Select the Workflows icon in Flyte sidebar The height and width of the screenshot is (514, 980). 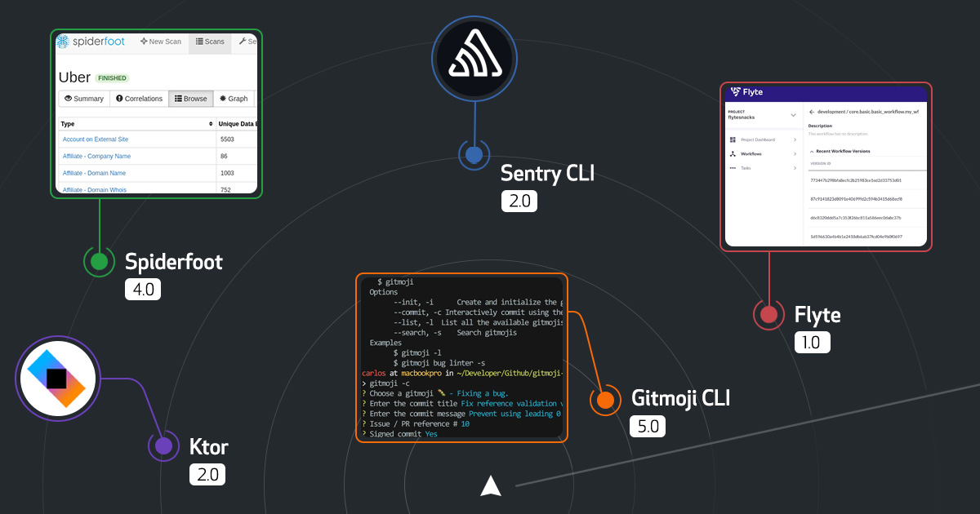point(733,154)
